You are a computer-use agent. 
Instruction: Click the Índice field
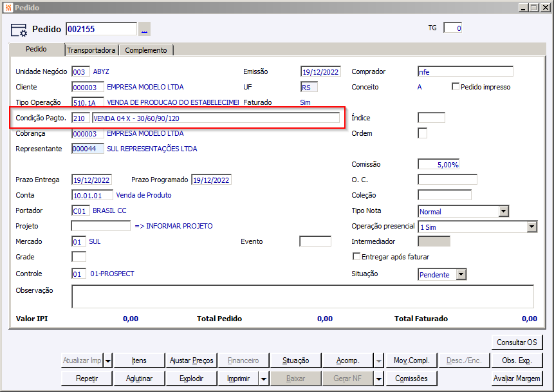pos(431,118)
